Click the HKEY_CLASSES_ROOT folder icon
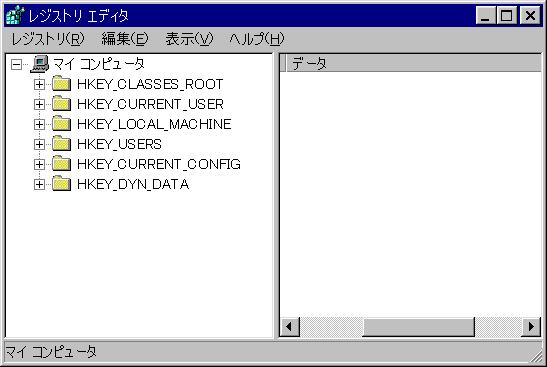Screen dimensions: 547x367 (x=61, y=84)
